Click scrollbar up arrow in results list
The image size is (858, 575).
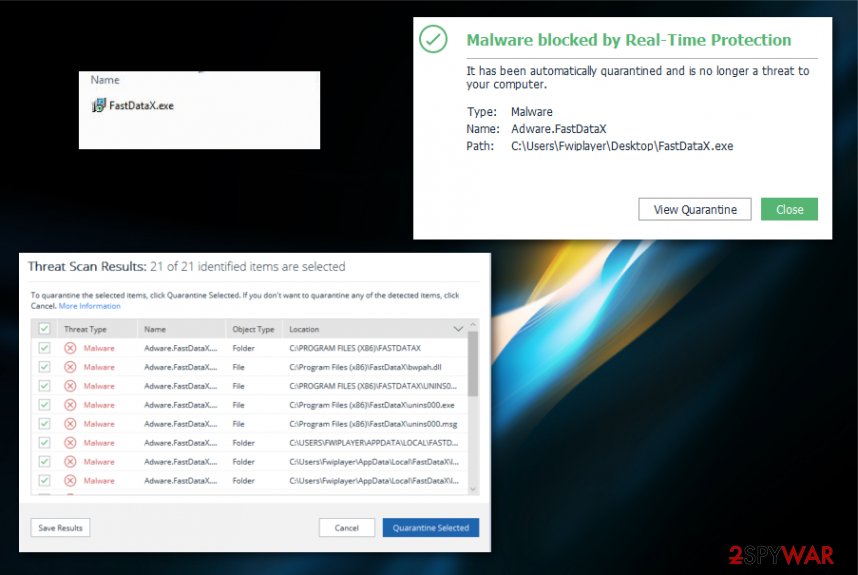point(473,325)
